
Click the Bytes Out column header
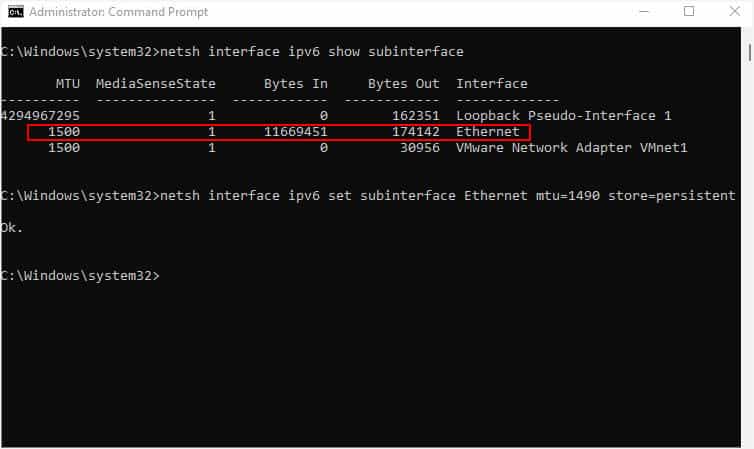pos(404,84)
